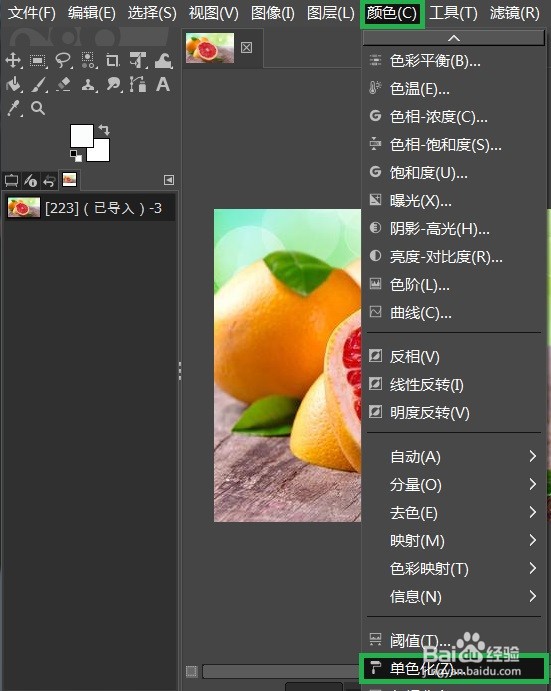Open the 文件(F) menu
Image resolution: width=551 pixels, height=691 pixels.
(32, 13)
